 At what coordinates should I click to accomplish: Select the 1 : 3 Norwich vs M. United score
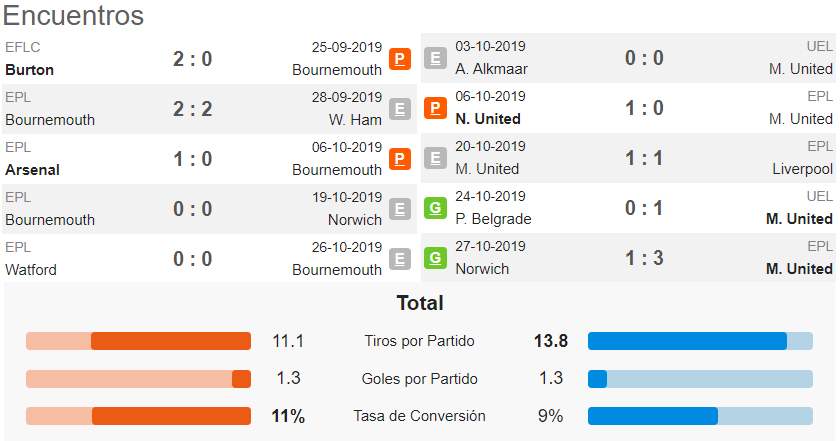[x=644, y=258]
